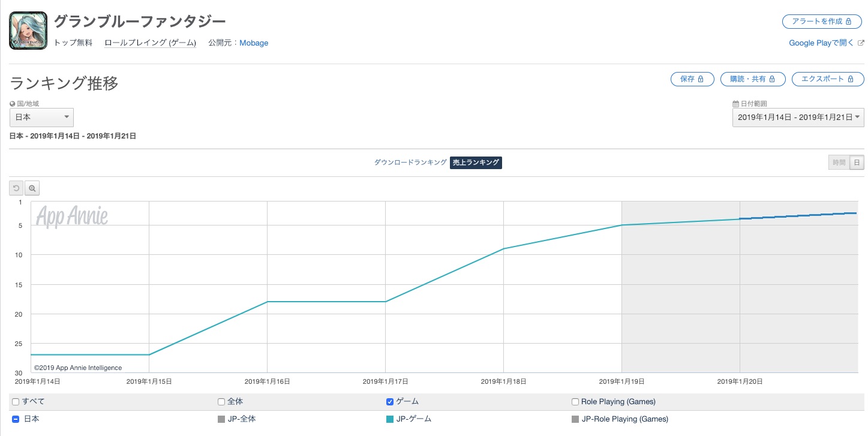Check the すべて checkbox
This screenshot has width=868, height=436.
[x=16, y=402]
